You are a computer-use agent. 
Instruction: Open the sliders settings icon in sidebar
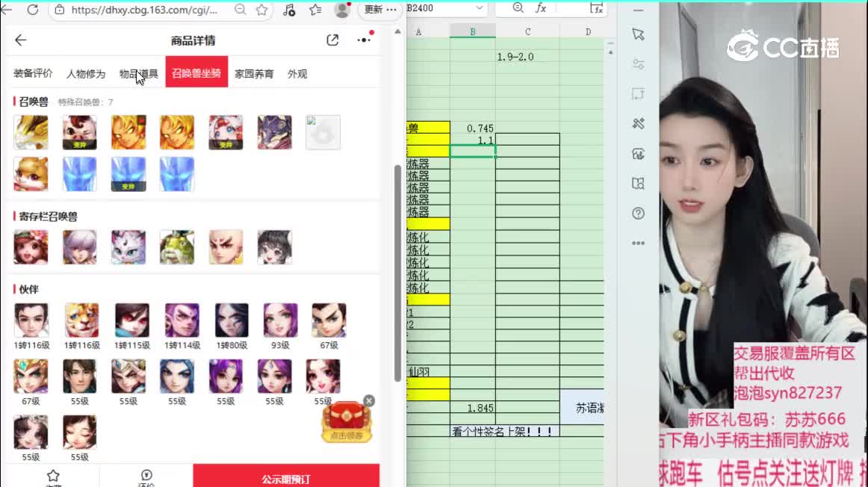(638, 64)
